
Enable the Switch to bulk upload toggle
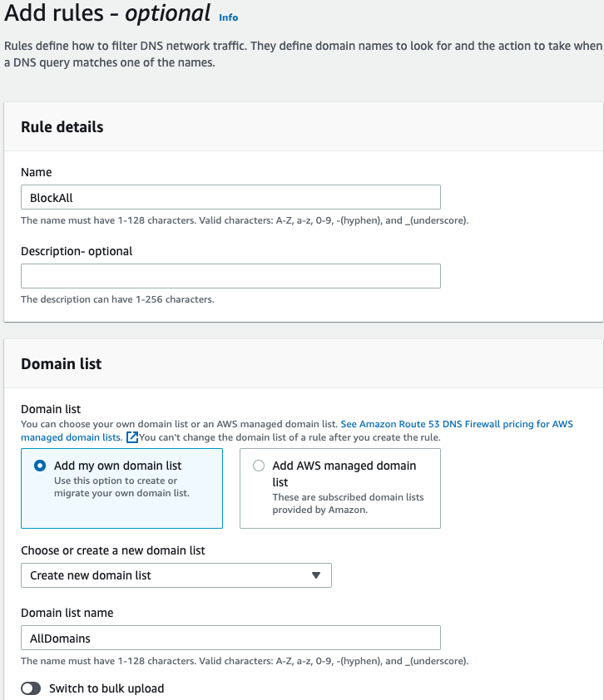31,688
